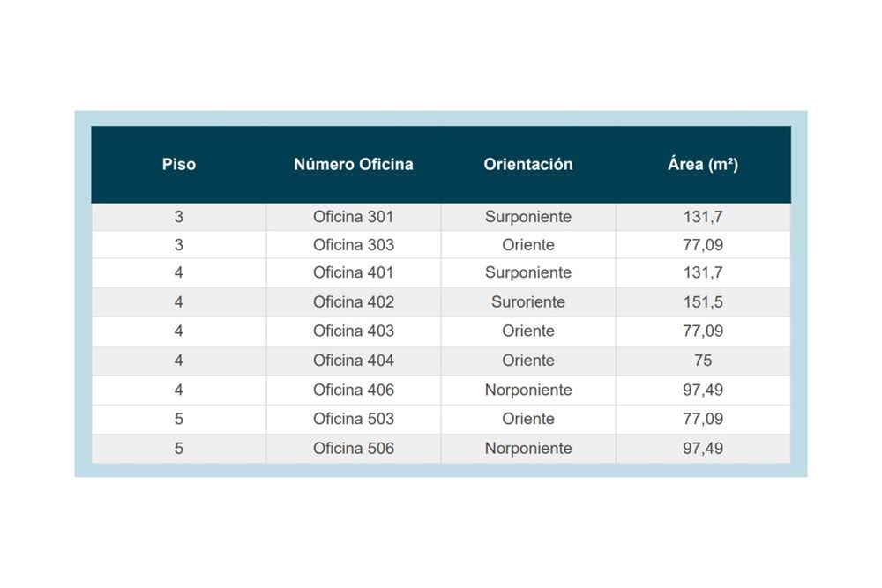The width and height of the screenshot is (882, 588).
Task: Click the Orientación column header
Action: pyautogui.click(x=528, y=164)
